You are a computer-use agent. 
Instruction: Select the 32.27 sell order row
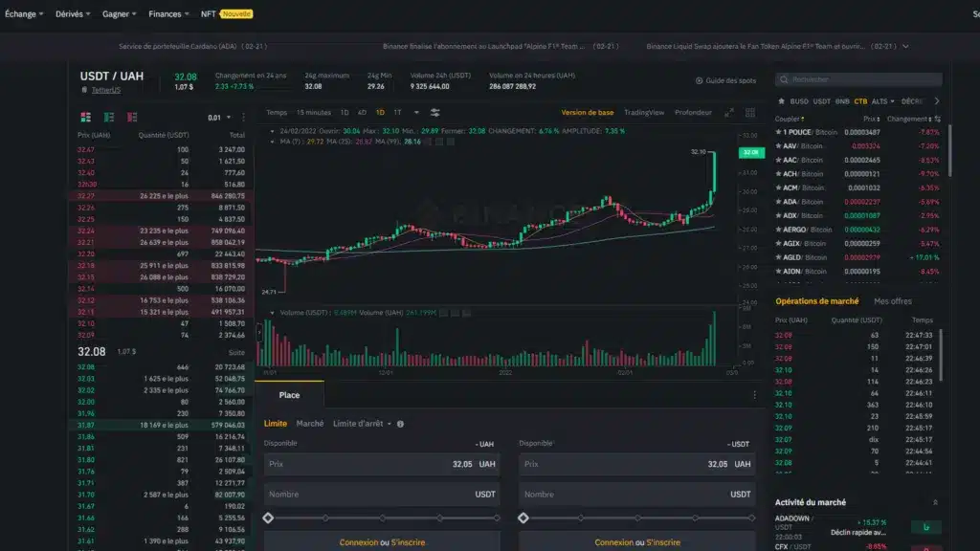pos(161,195)
